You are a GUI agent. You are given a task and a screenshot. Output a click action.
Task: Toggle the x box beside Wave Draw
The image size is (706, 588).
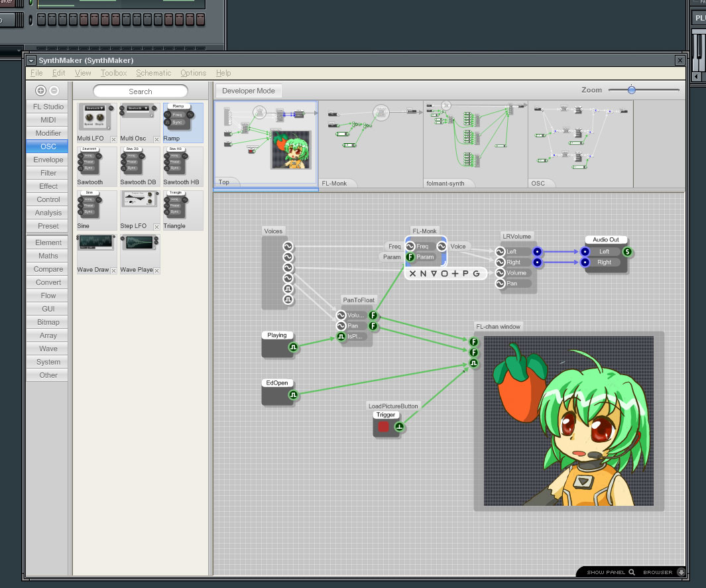click(x=113, y=270)
